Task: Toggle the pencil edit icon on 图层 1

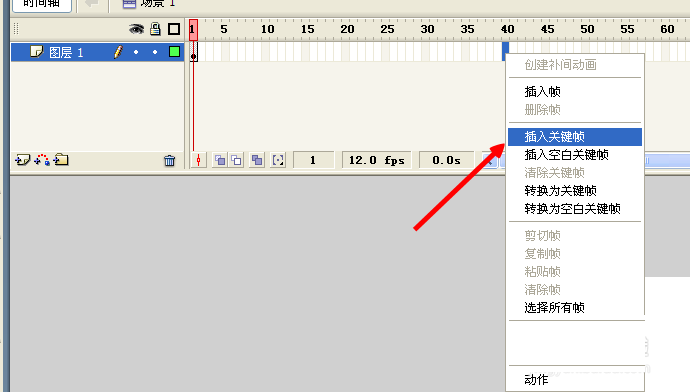Action: [118, 52]
